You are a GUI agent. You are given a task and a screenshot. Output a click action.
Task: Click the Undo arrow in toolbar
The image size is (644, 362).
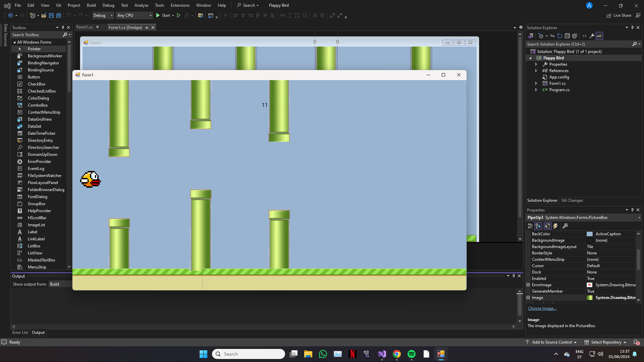(x=68, y=15)
